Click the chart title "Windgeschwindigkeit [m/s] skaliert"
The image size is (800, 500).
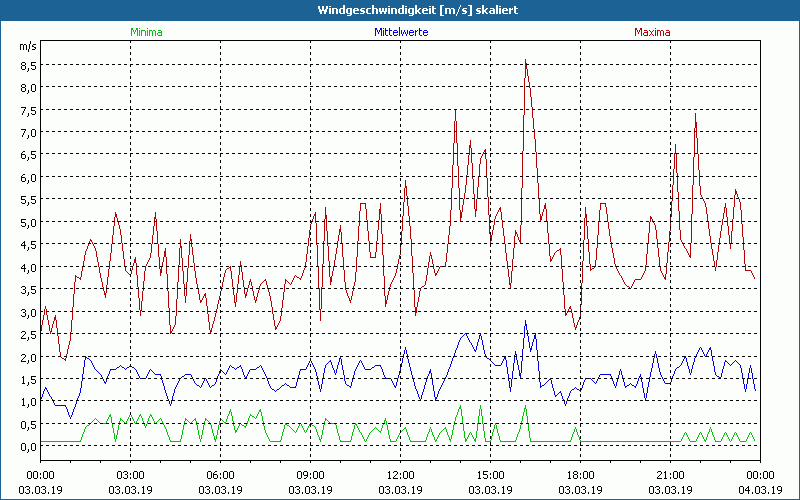click(400, 9)
